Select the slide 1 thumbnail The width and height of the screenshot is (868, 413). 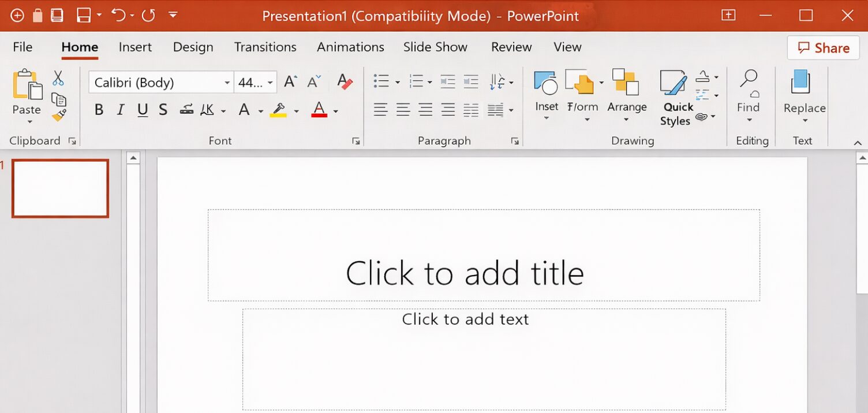[60, 188]
